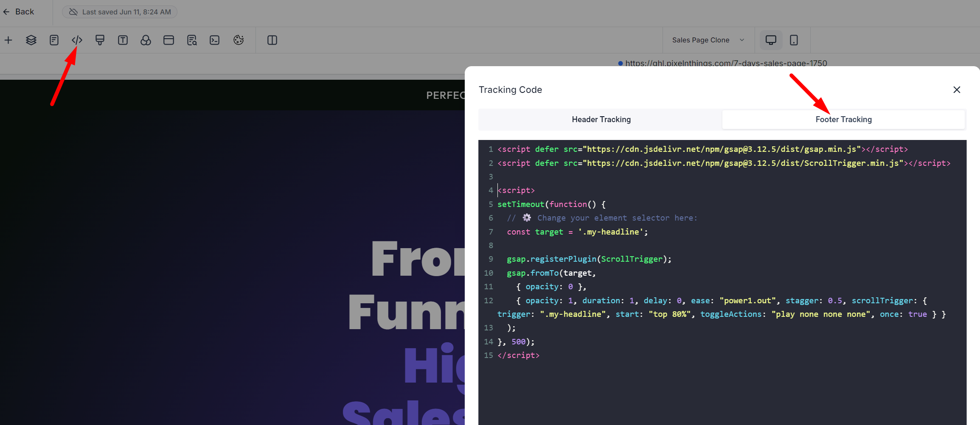Open the Layers panel icon
980x425 pixels.
point(31,40)
